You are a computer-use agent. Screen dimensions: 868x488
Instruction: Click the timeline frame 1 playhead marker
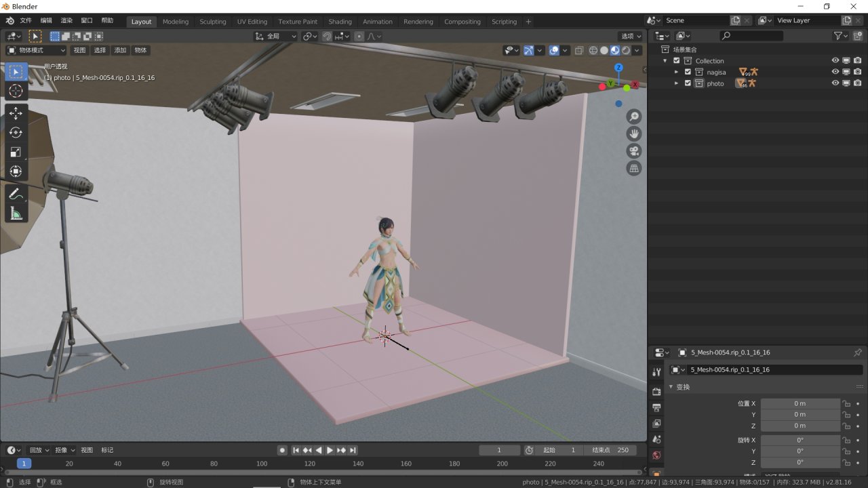pyautogui.click(x=24, y=464)
